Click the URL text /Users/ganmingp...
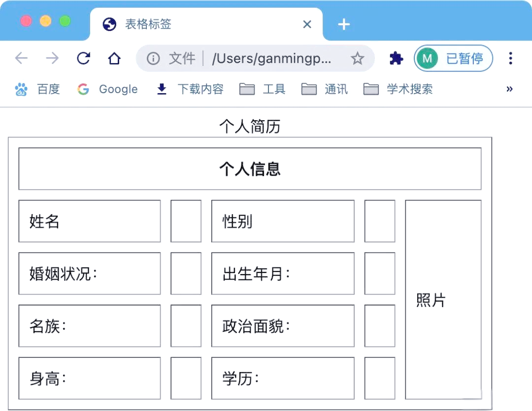Image resolution: width=532 pixels, height=411 pixels. coord(271,58)
